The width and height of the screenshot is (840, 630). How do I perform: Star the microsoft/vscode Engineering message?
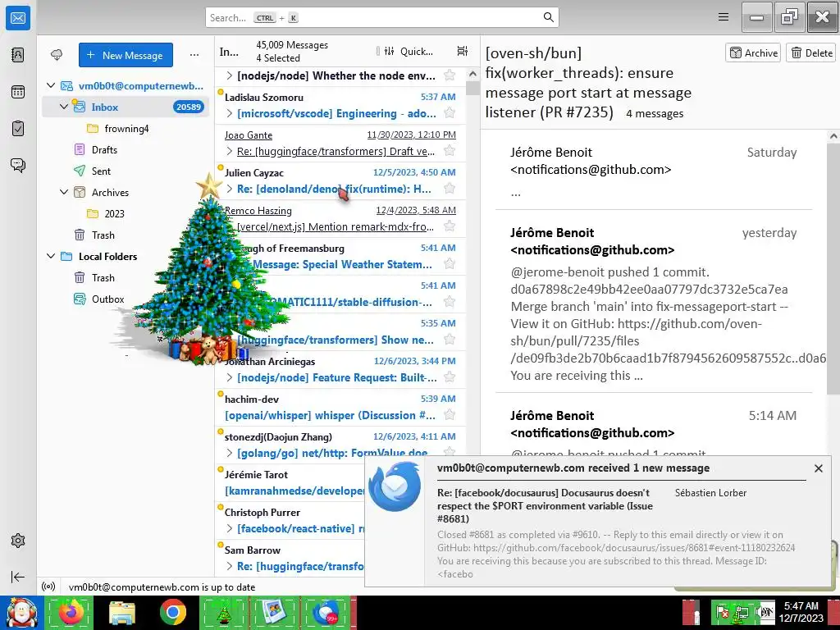(450, 113)
